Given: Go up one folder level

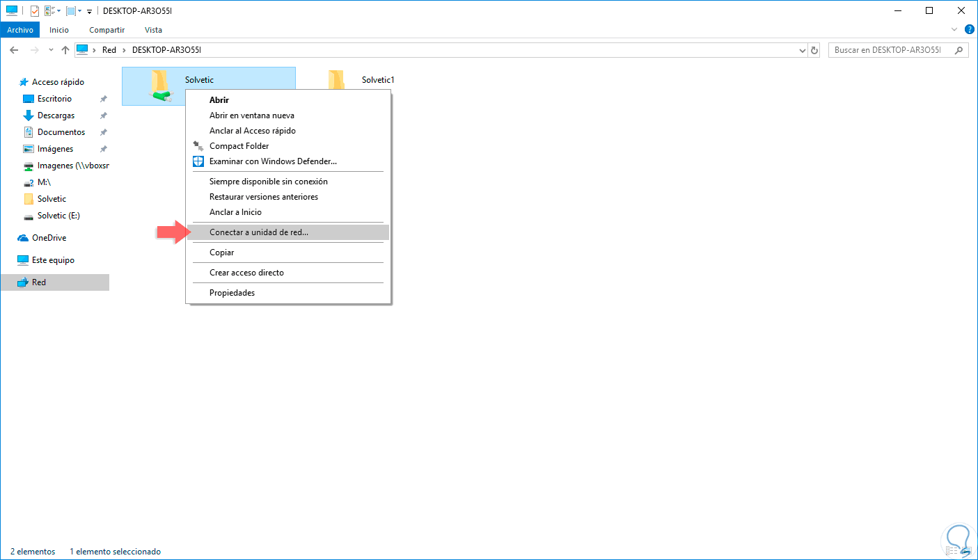Looking at the screenshot, I should [65, 50].
